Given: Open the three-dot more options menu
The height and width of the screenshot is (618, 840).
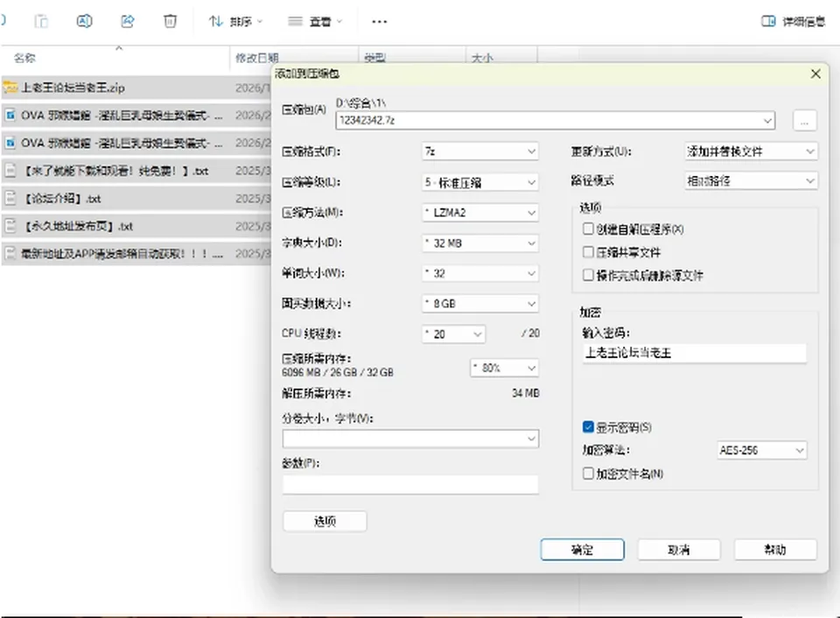Looking at the screenshot, I should (379, 21).
